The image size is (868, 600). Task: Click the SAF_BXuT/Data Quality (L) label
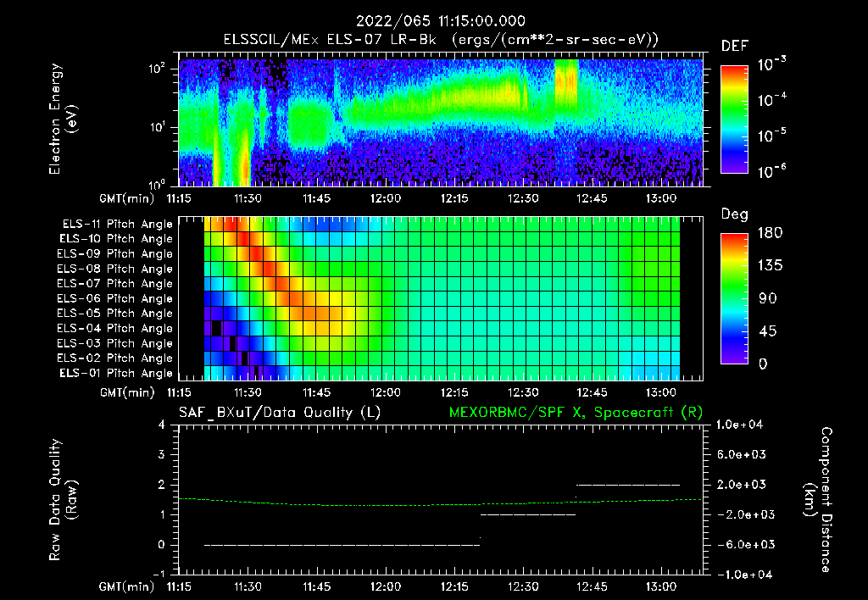click(x=280, y=413)
